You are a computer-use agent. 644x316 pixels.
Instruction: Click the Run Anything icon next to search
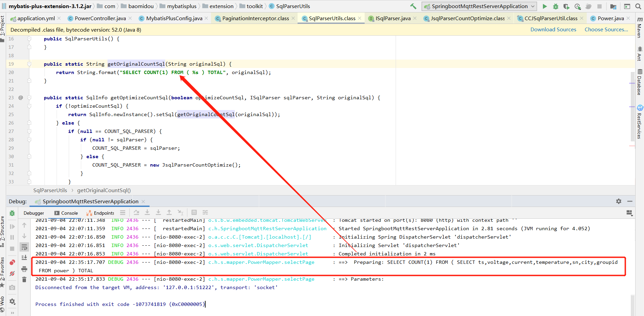coord(627,6)
